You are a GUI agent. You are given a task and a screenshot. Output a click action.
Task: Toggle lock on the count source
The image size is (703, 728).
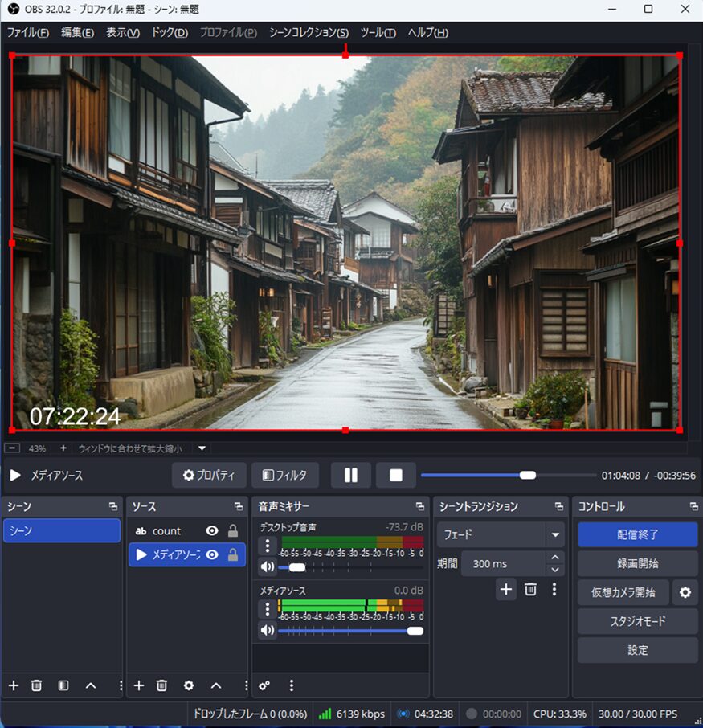pyautogui.click(x=233, y=531)
